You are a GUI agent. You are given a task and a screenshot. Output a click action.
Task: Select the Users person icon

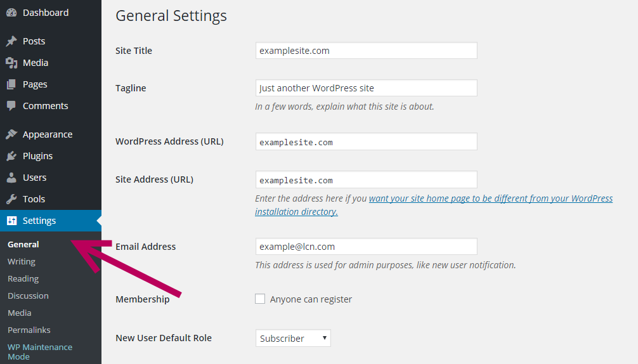pos(11,178)
